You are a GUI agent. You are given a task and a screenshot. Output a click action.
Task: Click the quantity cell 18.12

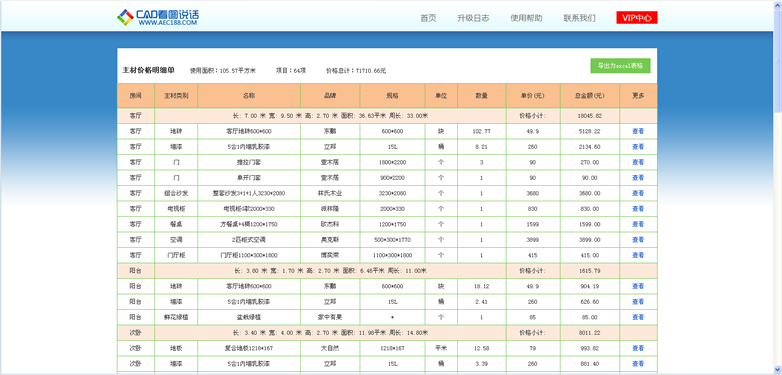pos(481,286)
